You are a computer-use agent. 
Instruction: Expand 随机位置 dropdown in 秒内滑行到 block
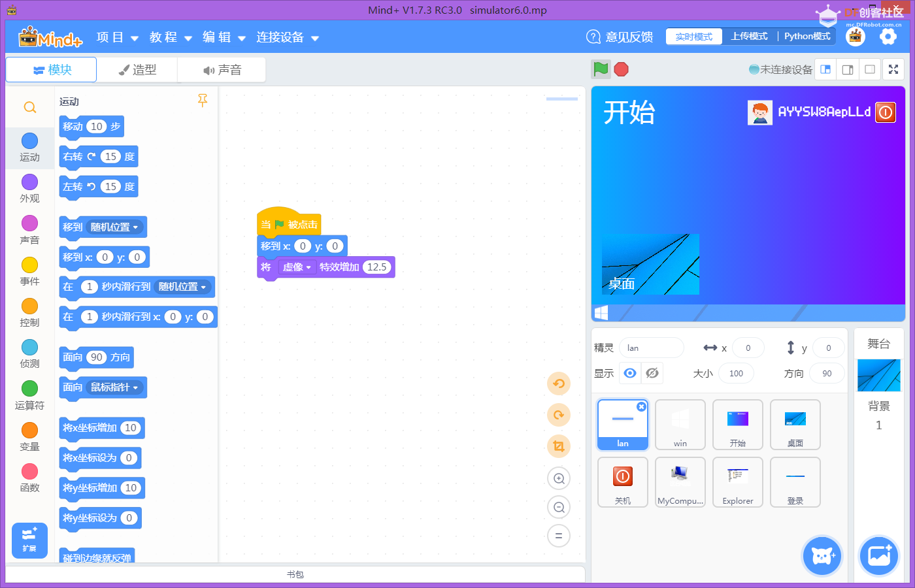tap(182, 287)
